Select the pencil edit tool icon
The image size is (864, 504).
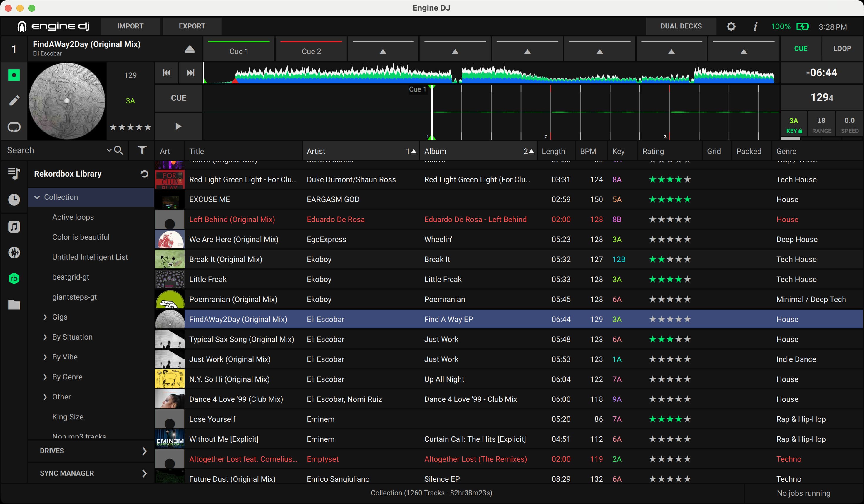tap(14, 101)
